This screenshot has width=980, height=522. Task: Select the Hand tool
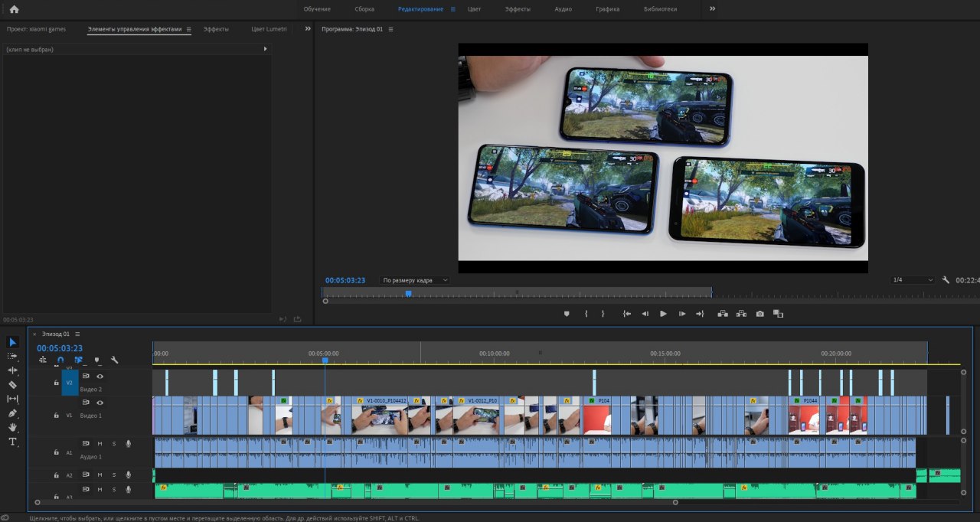[12, 427]
